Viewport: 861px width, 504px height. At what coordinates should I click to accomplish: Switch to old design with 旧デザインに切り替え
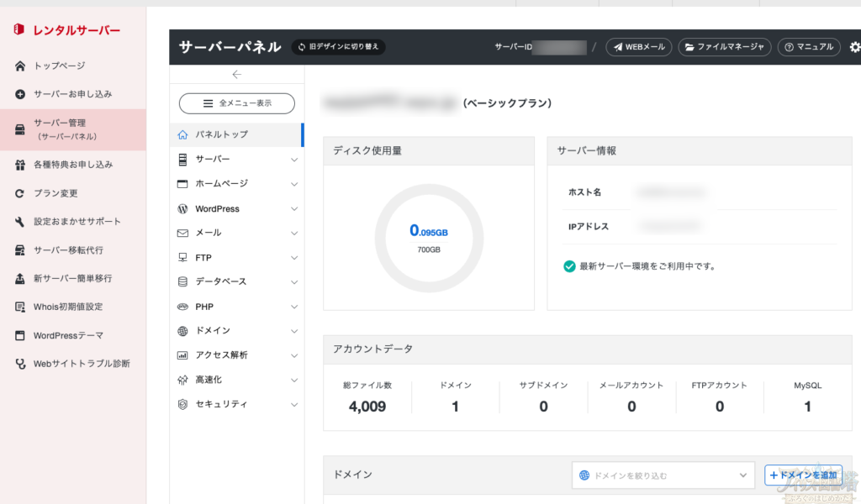pos(339,47)
